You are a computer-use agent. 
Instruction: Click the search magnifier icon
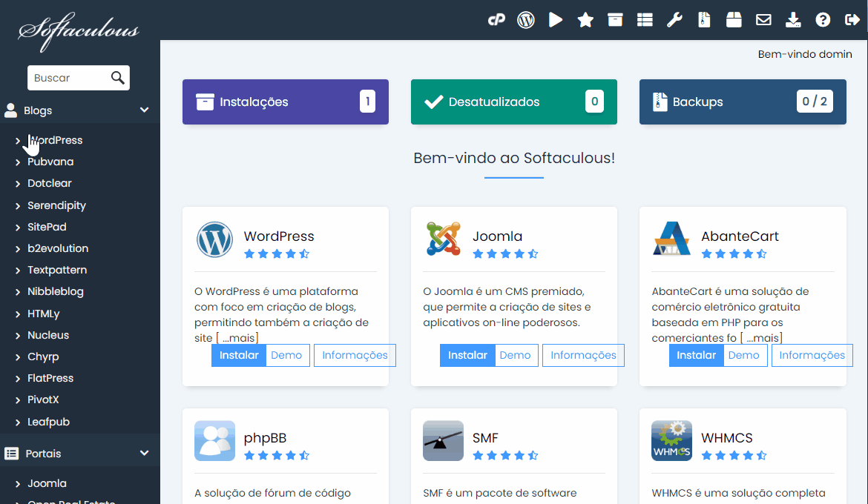coord(117,78)
